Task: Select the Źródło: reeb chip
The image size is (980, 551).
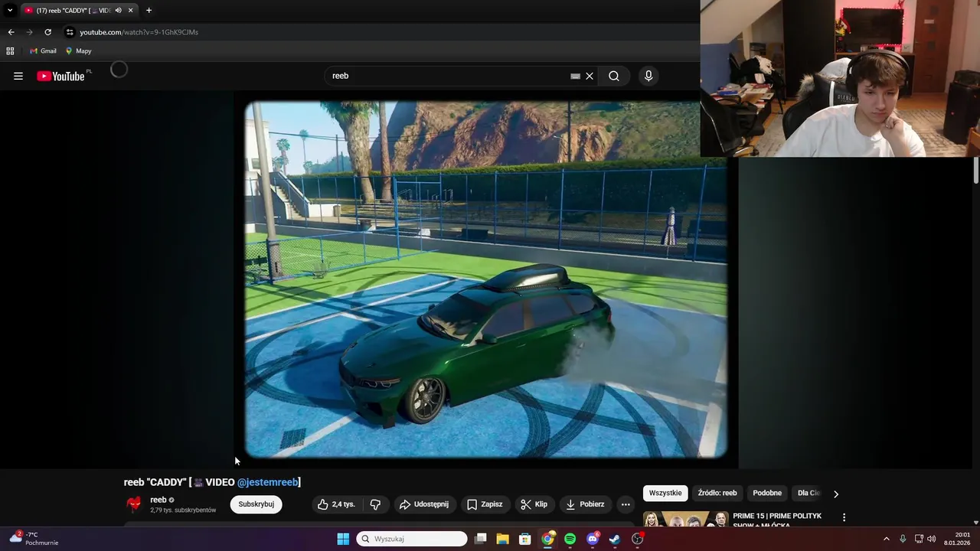Action: coord(717,493)
